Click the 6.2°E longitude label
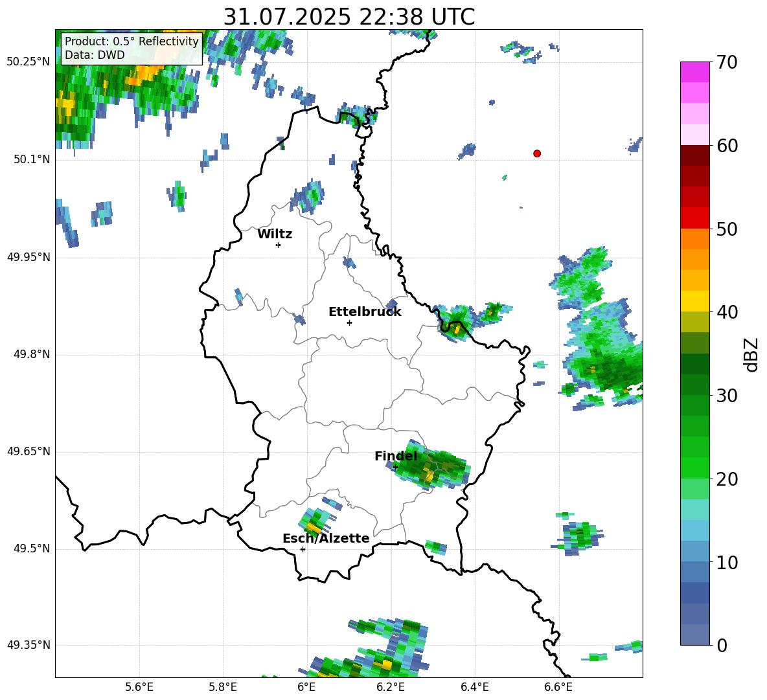 tap(391, 687)
